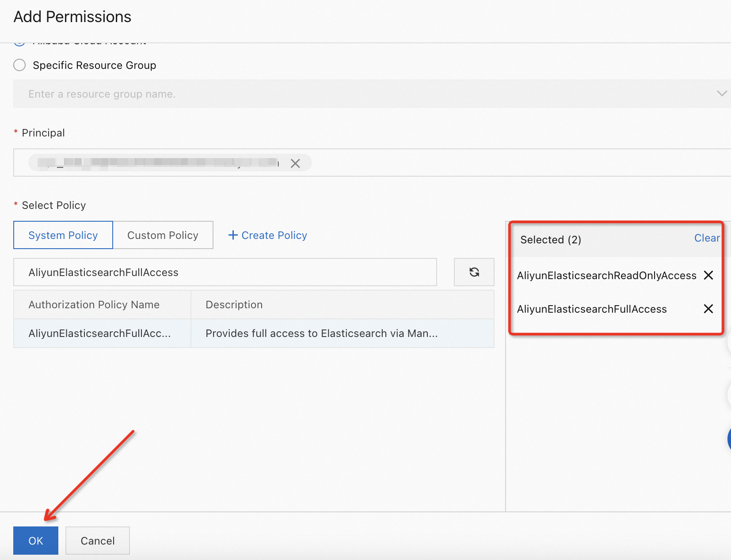This screenshot has height=560, width=731.
Task: Expand the resource group dropdown arrow
Action: 721,94
